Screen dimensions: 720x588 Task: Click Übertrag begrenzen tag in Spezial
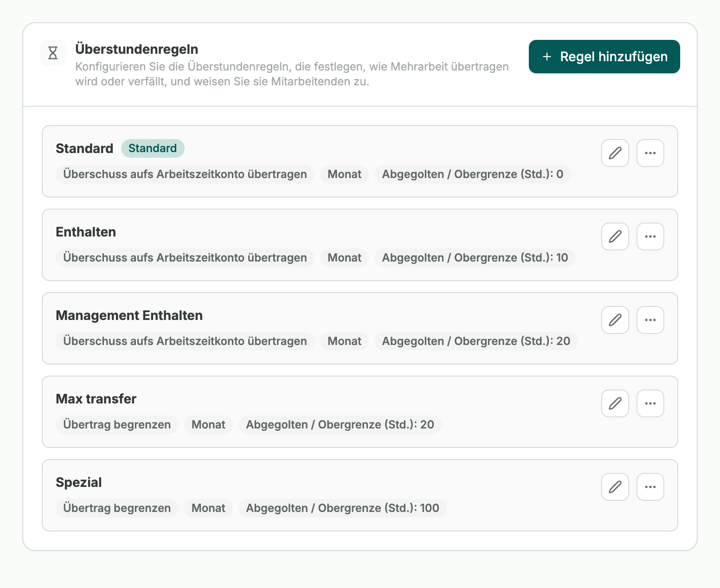117,508
